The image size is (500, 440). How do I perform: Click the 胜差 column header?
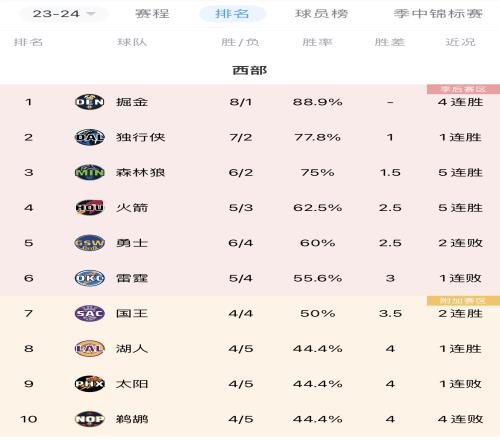tap(390, 42)
